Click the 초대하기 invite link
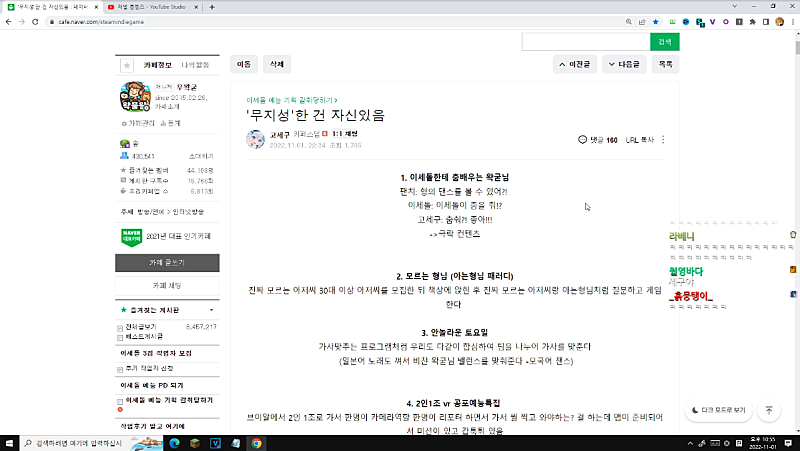 tap(202, 157)
